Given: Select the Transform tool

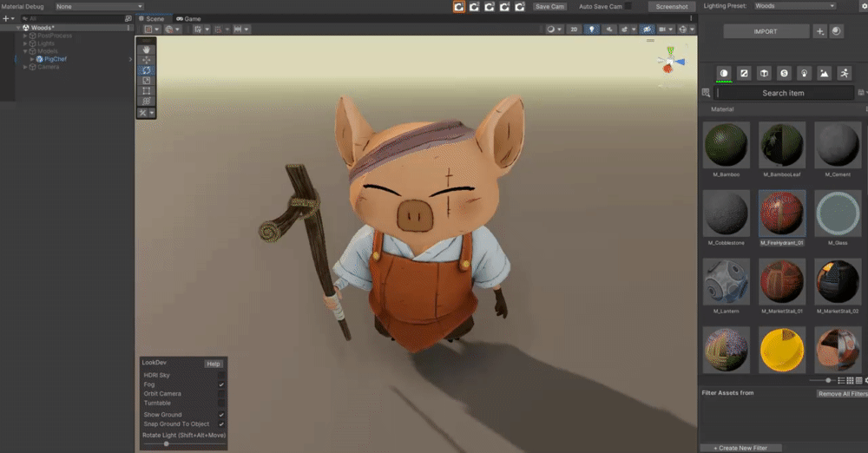Looking at the screenshot, I should pos(146,101).
